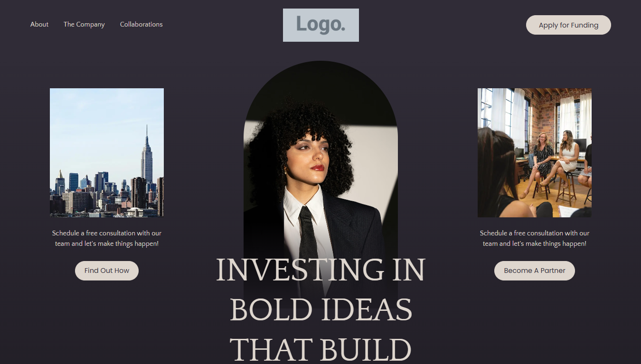Click the Find Out How button
641x364 pixels.
(107, 271)
